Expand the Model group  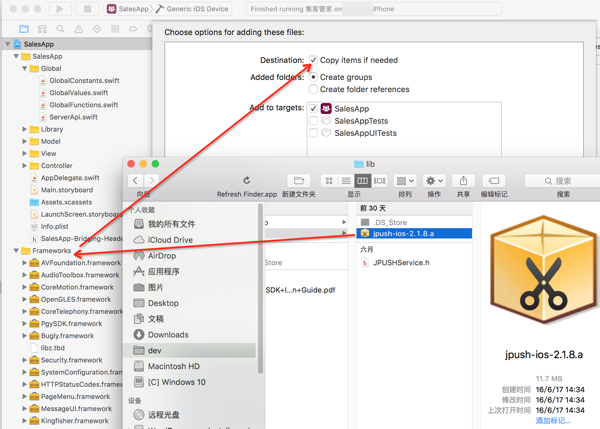click(24, 142)
